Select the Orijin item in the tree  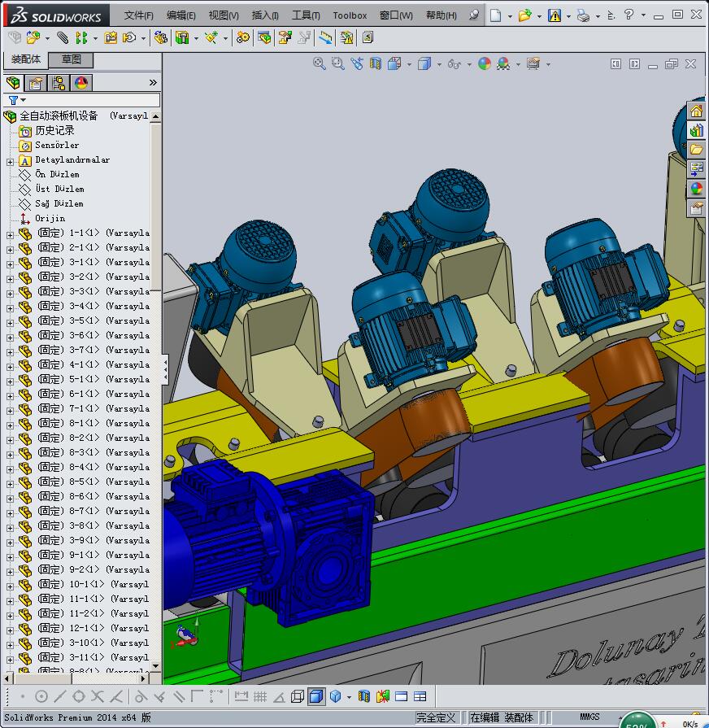pyautogui.click(x=50, y=218)
